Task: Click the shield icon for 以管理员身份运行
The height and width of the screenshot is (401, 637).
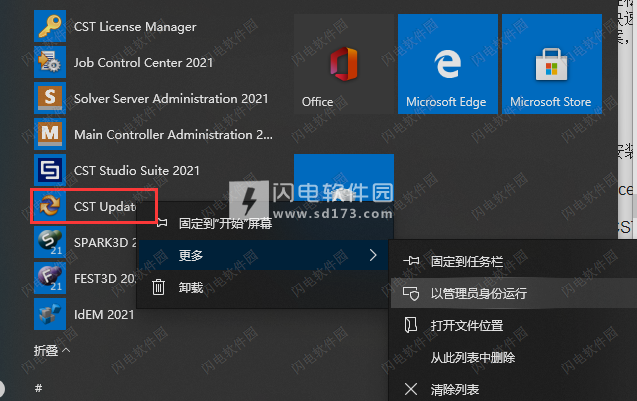Action: tap(411, 293)
